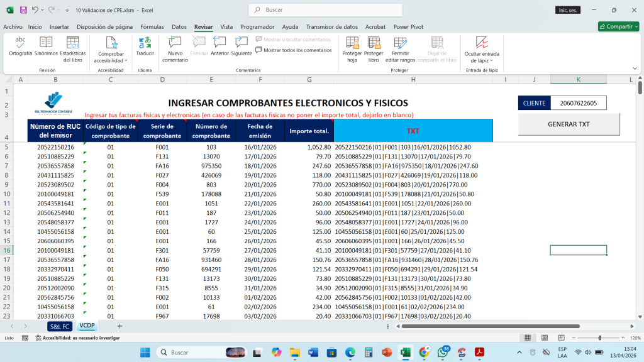Show Estadísticas del libro
The width and height of the screenshot is (644, 362).
coord(73,48)
